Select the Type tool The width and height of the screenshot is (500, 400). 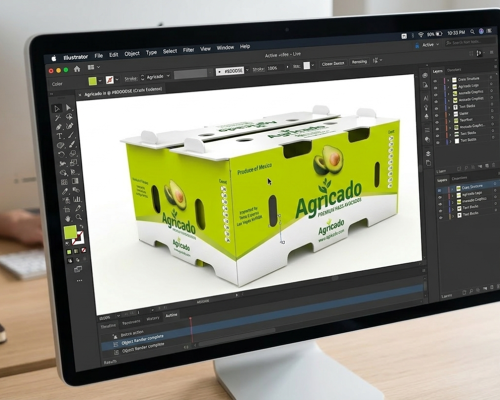59,136
